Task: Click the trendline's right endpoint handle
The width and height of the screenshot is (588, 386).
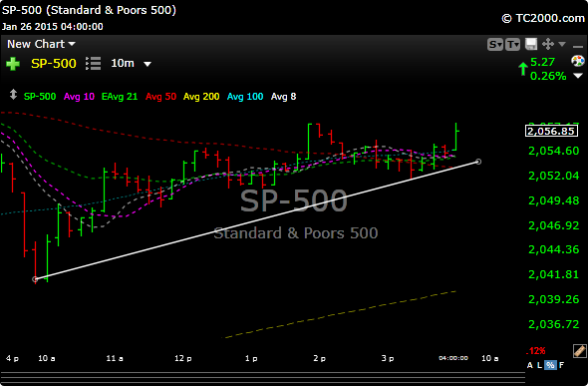Action: click(x=478, y=162)
